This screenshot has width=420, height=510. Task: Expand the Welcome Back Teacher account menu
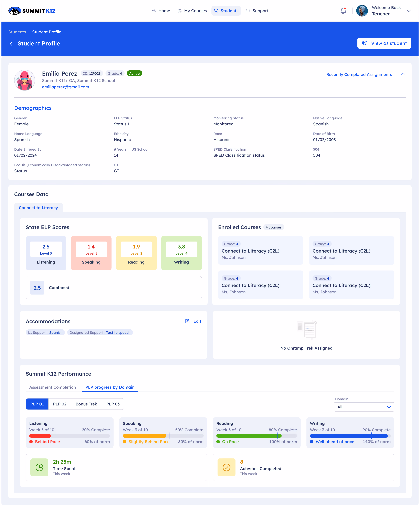click(409, 11)
